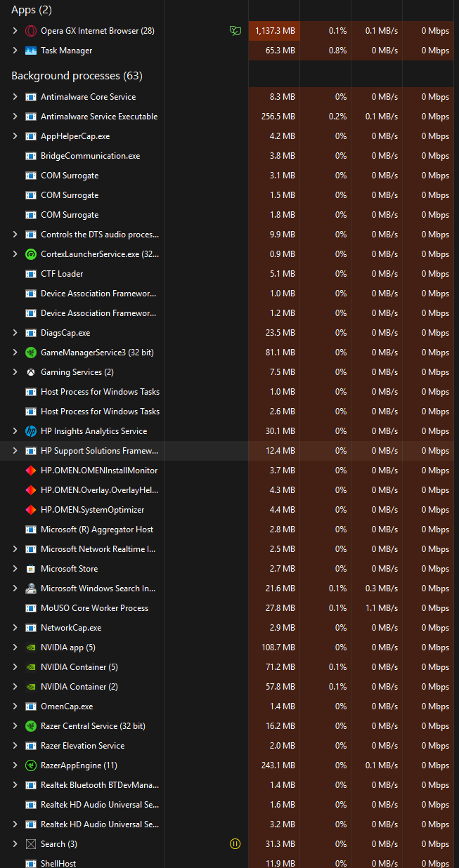Click Task Manager CPU value 0.8%

337,51
